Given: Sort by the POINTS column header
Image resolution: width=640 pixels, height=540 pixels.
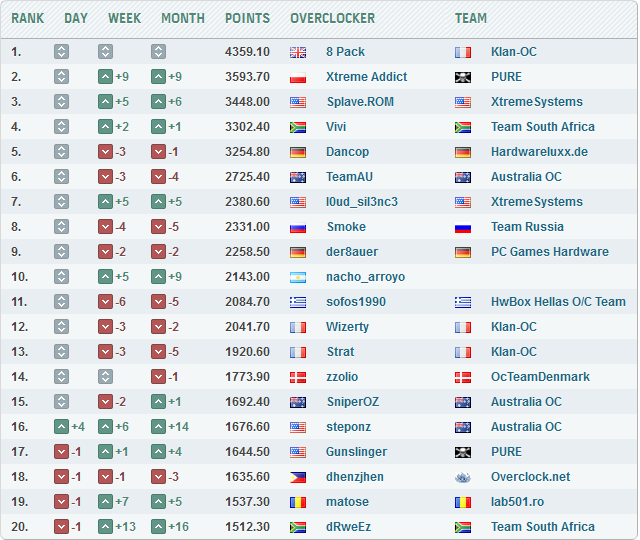Looking at the screenshot, I should pyautogui.click(x=247, y=18).
